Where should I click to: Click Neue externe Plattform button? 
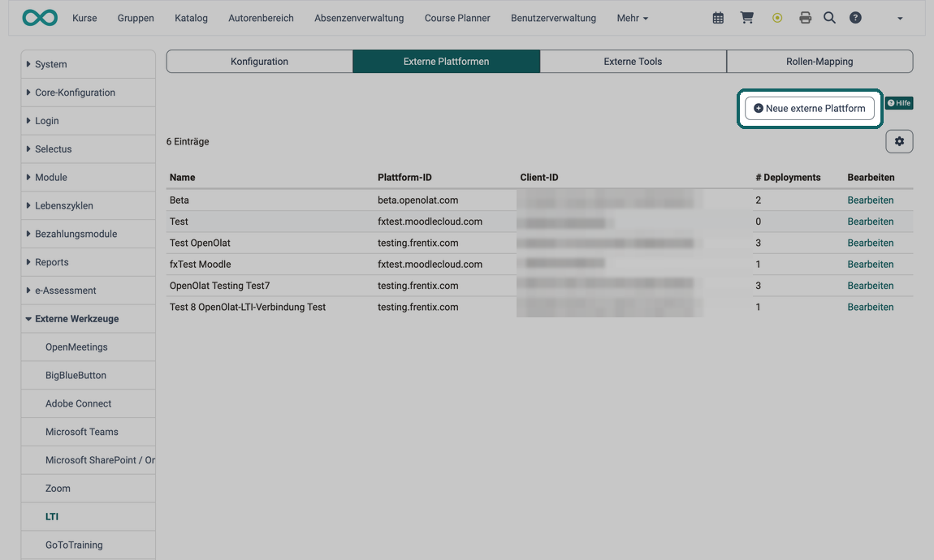pyautogui.click(x=810, y=108)
